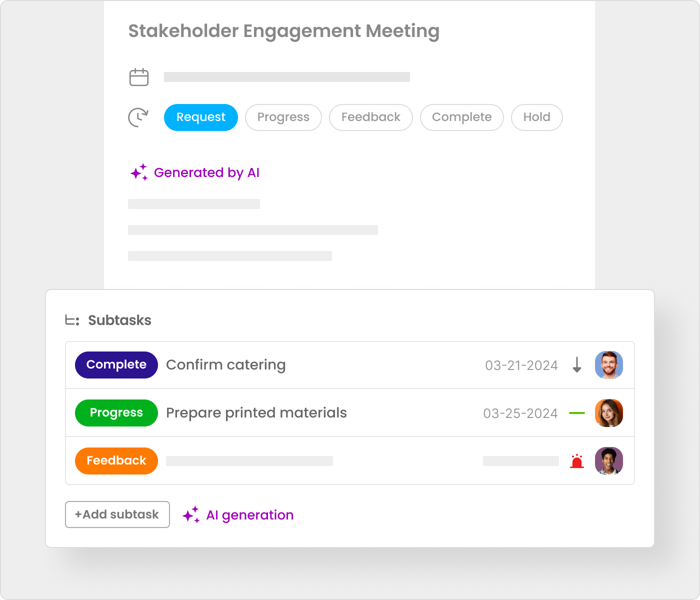Click the sparkle icon beside AI generation
700x600 pixels.
[191, 515]
